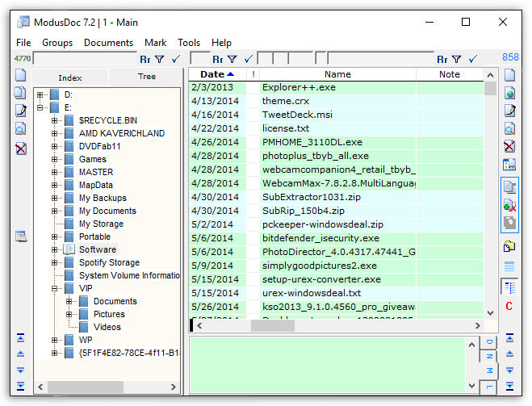Expand the Games folder in tree
532x406 pixels.
(55, 159)
